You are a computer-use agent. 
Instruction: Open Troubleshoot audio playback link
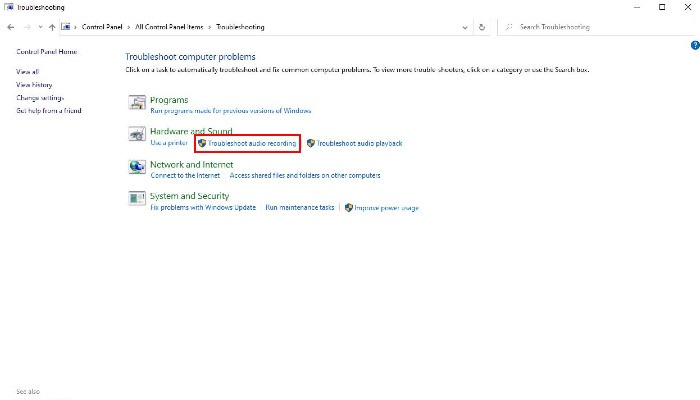tap(359, 143)
